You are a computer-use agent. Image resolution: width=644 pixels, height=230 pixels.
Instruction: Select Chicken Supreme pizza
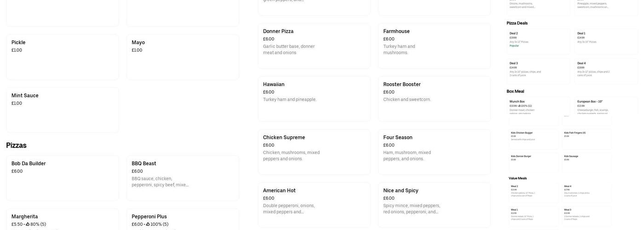pyautogui.click(x=314, y=152)
